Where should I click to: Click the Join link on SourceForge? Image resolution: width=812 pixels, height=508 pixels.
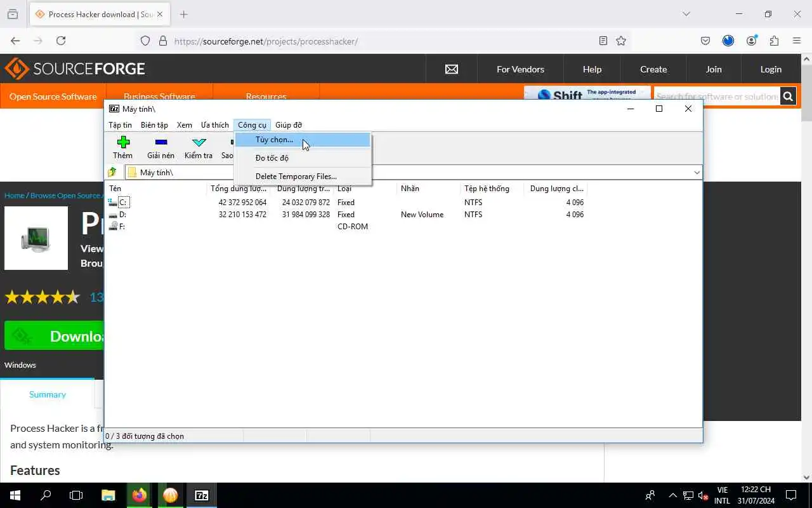coord(714,69)
